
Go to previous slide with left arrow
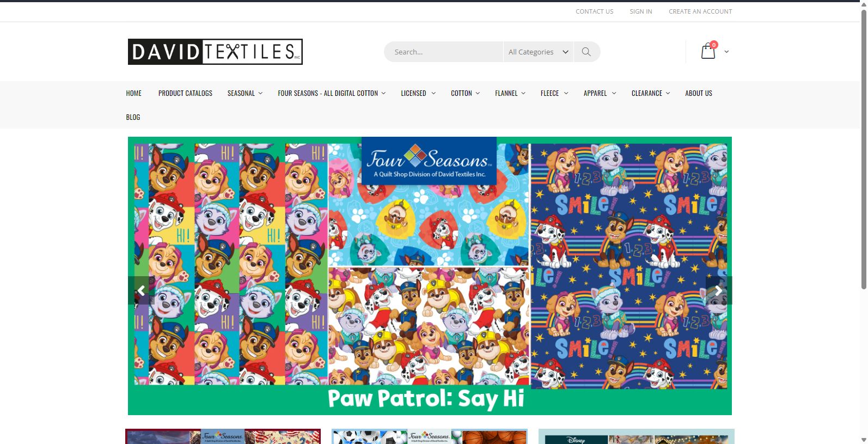tap(141, 290)
